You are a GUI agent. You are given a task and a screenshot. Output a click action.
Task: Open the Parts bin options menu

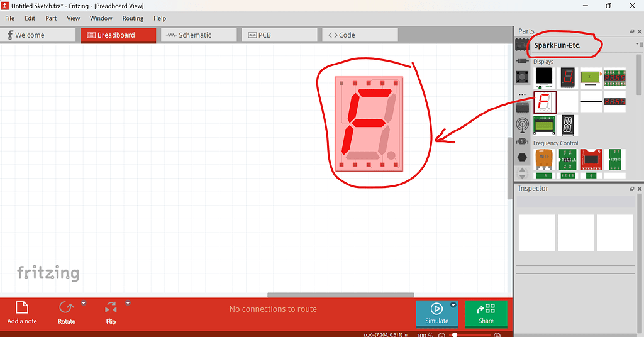click(640, 45)
